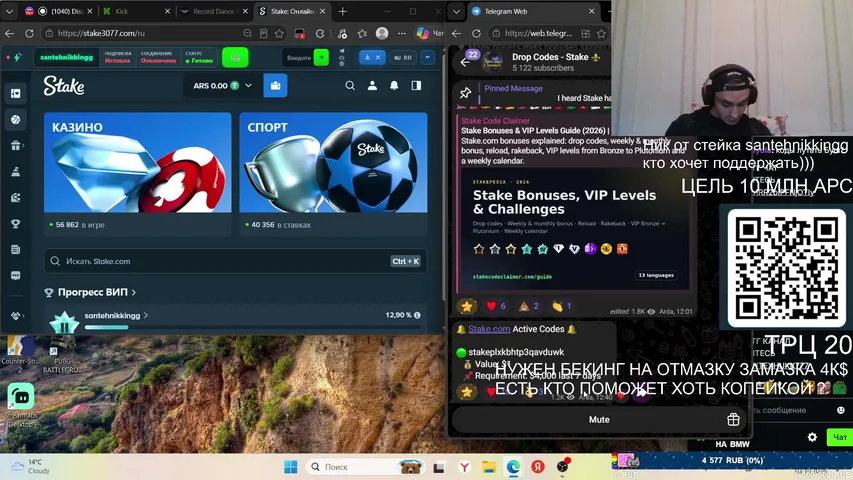Open trophy icon in Stake sidebar
853x480 pixels.
16,224
